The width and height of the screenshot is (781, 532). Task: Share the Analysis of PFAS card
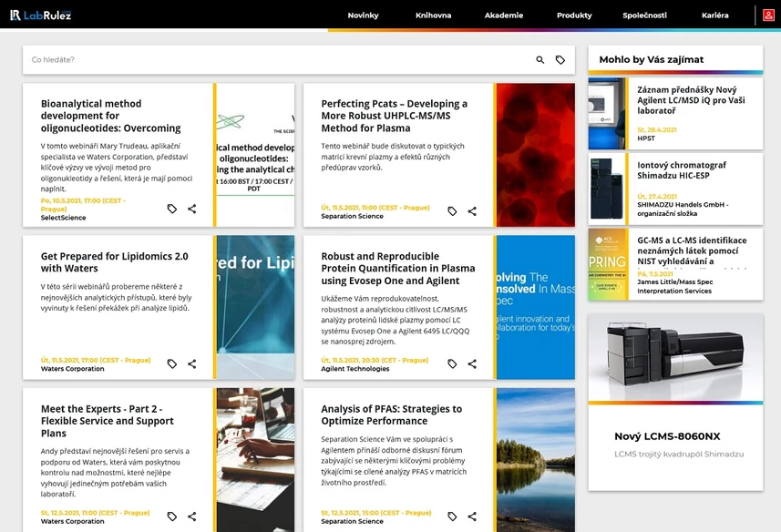pyautogui.click(x=472, y=517)
